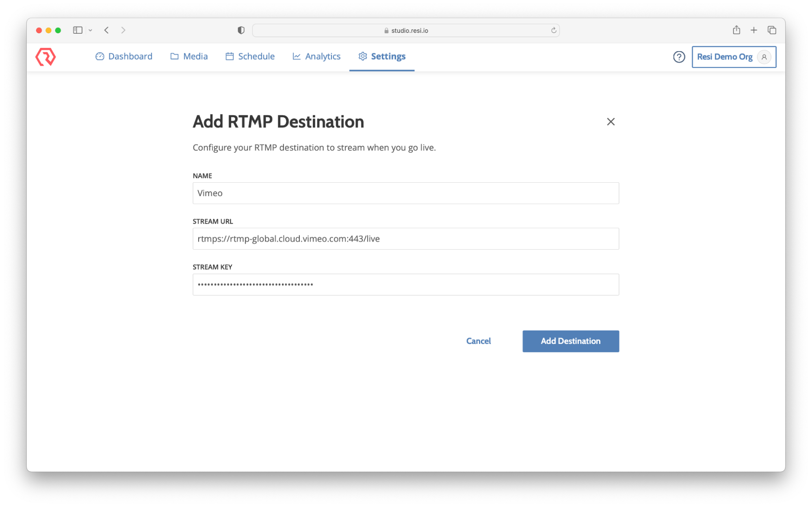Open the Analytics menu item
This screenshot has height=507, width=812.
(x=323, y=56)
